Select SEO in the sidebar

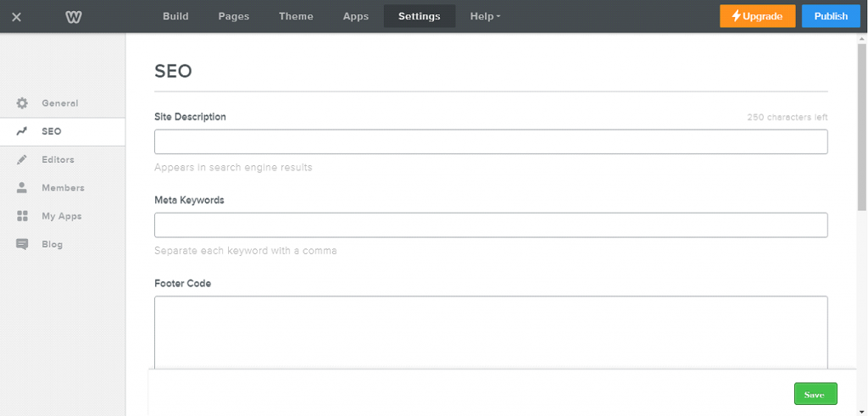pos(63,131)
